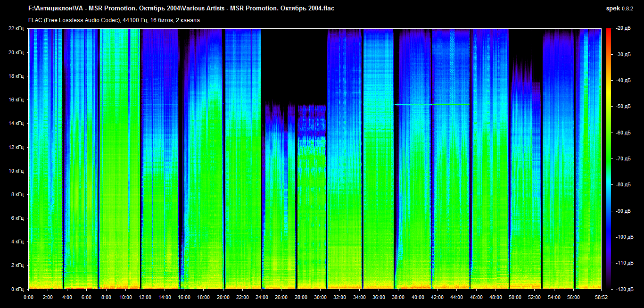Screen dimensions: 644x308
Task: Click the dB color gradient scale bar
Action: click(x=609, y=158)
